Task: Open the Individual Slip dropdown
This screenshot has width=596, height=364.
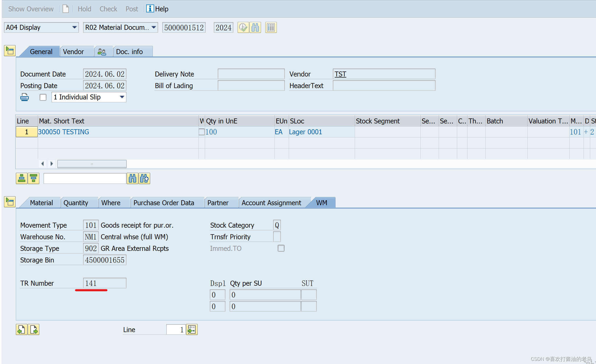Action: tap(121, 97)
